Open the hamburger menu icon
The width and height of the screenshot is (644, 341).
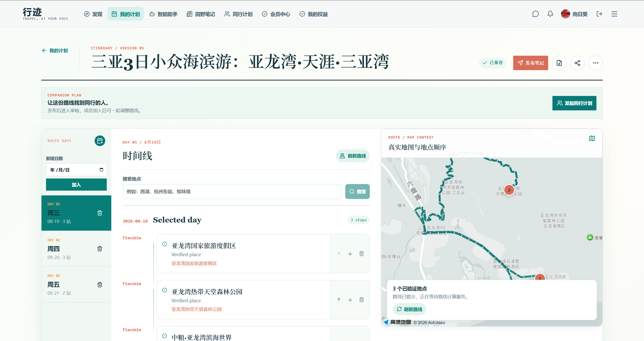click(x=614, y=14)
